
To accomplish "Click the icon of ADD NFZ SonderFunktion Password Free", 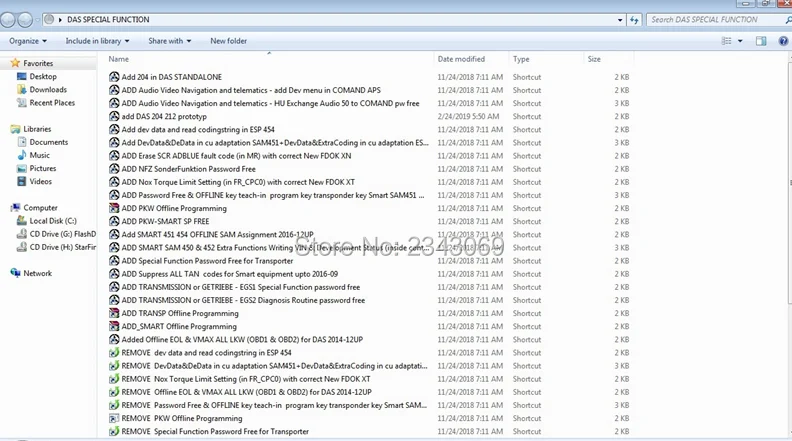I will click(x=114, y=169).
